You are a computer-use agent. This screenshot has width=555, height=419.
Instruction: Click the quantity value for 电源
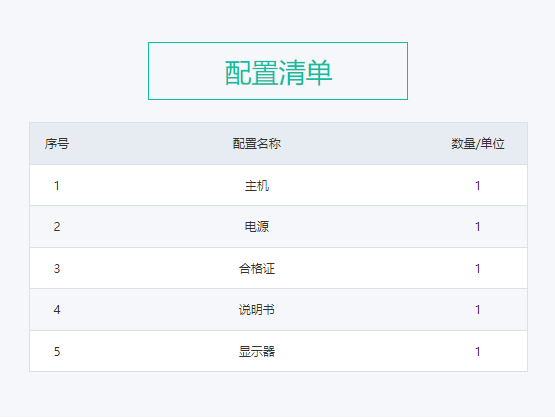coord(477,226)
